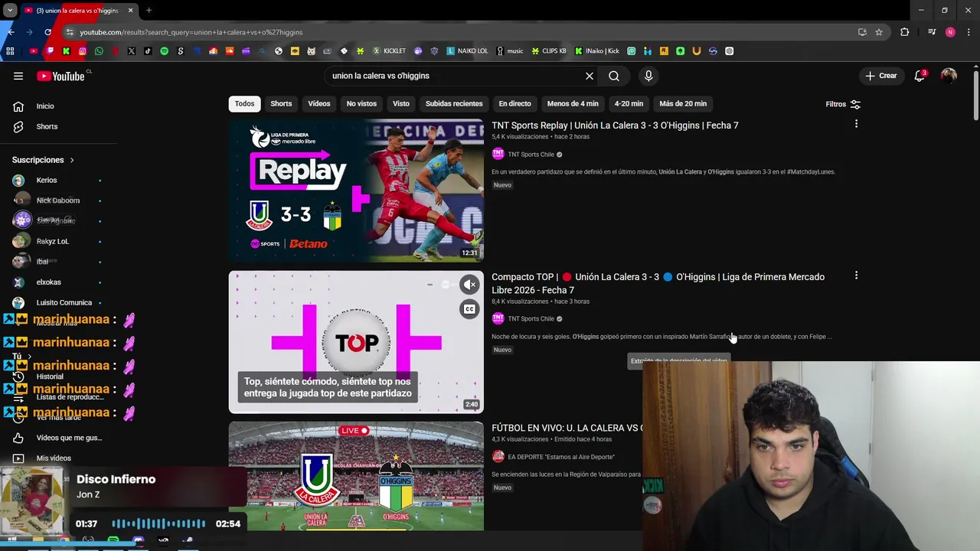This screenshot has height=551, width=980.
Task: Open the browser extensions puzzle icon
Action: [x=905, y=32]
